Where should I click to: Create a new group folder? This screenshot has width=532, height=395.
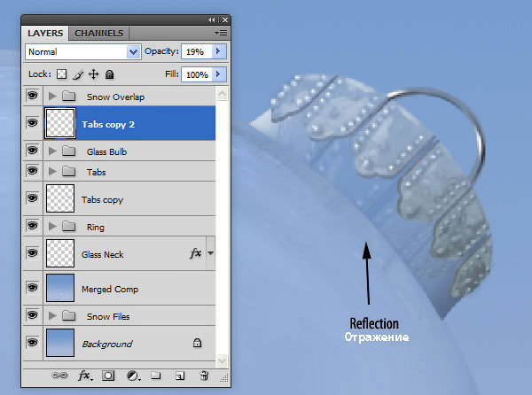point(156,375)
